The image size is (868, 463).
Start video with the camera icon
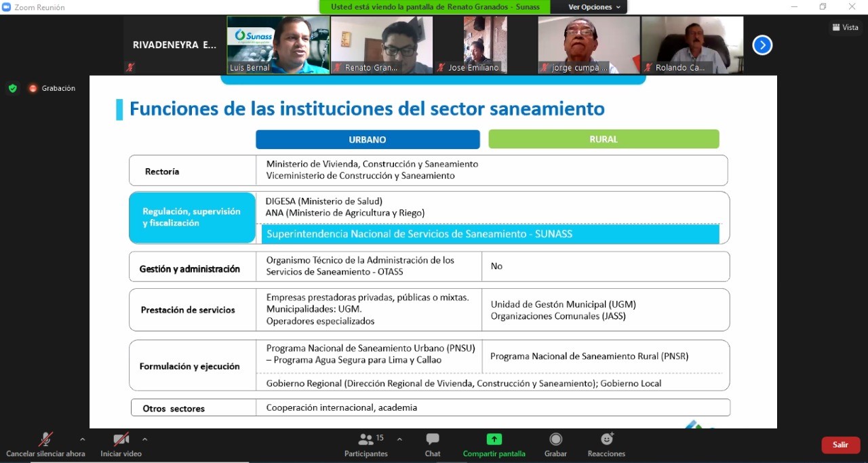pyautogui.click(x=121, y=439)
